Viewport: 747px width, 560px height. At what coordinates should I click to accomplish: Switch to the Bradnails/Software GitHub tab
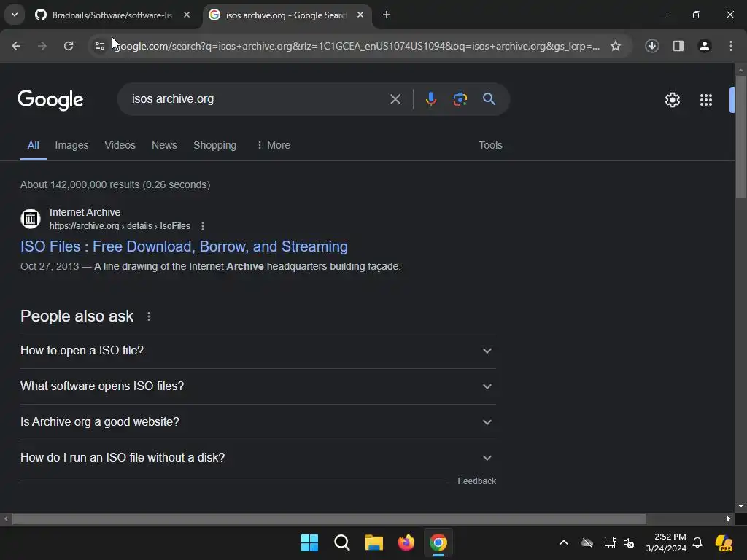pos(113,15)
